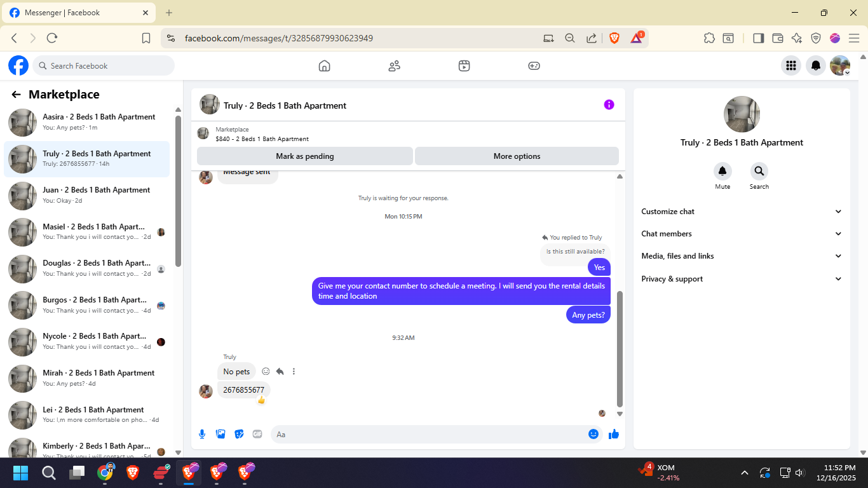This screenshot has width=868, height=488.
Task: Open Brave Leo AI sparkle icon
Action: pyautogui.click(x=797, y=38)
